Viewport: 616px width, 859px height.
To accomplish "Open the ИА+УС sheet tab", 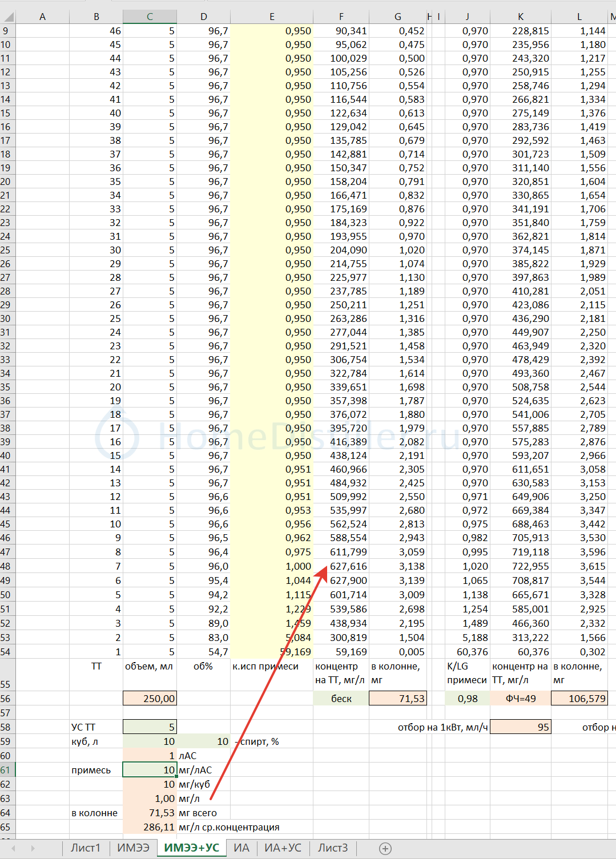I will tap(283, 848).
